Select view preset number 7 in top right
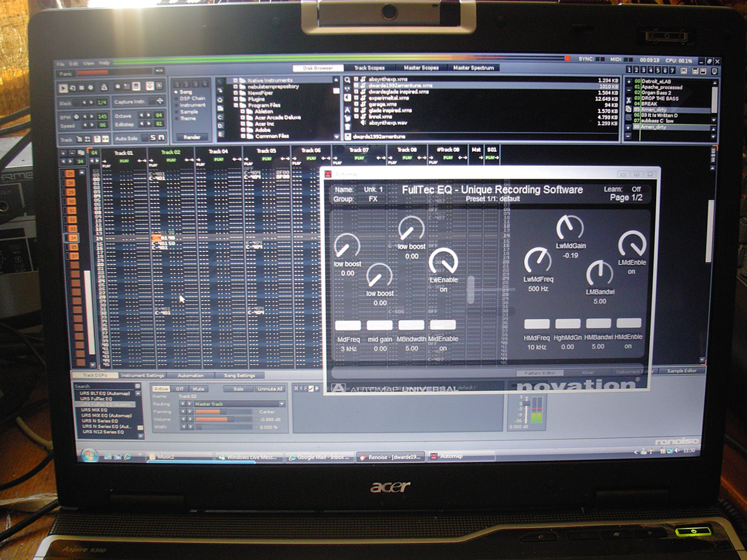Viewport: 747px width, 560px height. click(672, 70)
